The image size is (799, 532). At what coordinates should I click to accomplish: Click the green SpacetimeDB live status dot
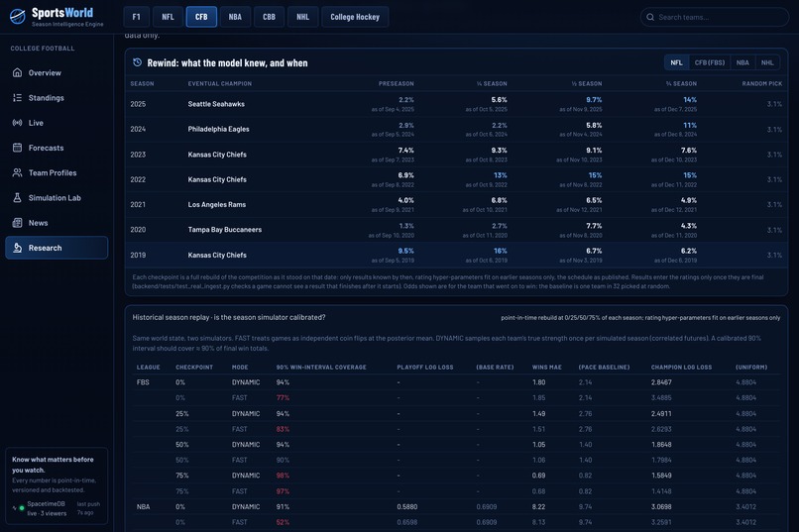[22, 508]
